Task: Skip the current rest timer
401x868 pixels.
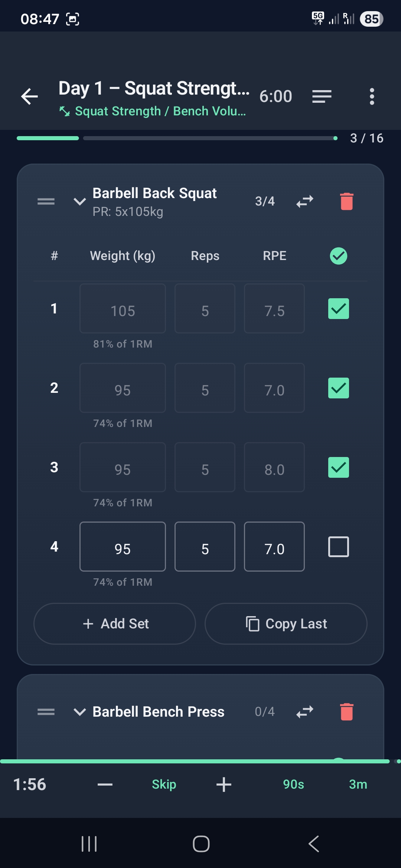Action: click(164, 784)
